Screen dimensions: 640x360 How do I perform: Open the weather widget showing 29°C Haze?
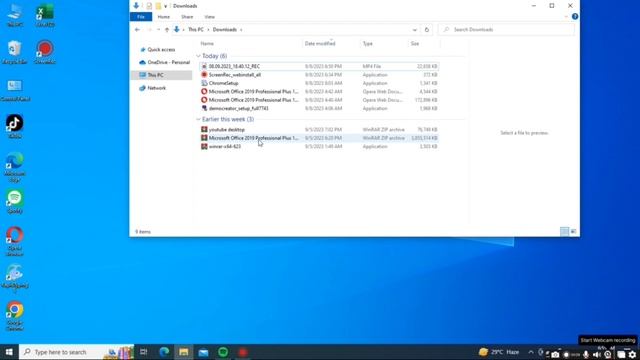499,352
